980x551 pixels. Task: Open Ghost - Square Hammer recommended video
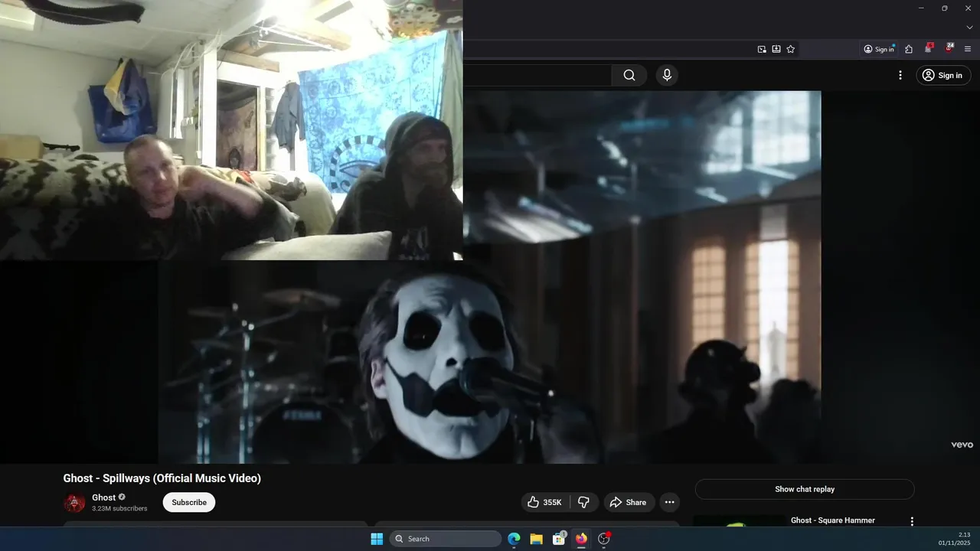(x=833, y=520)
